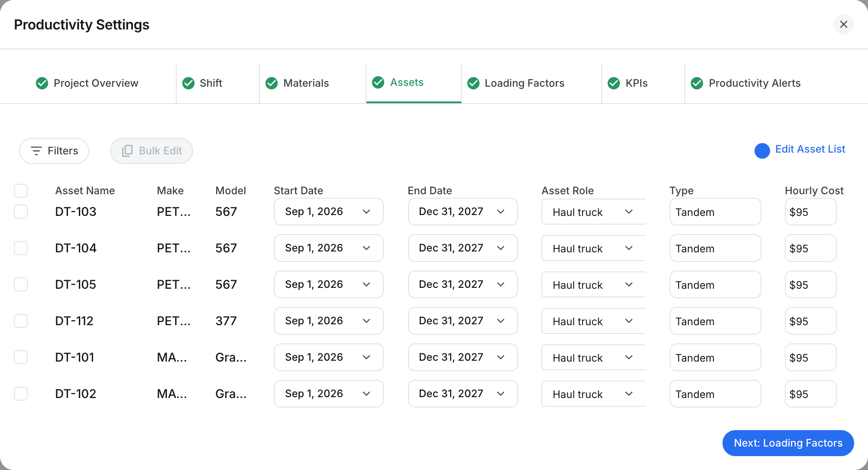Image resolution: width=868 pixels, height=470 pixels.
Task: Select the DT-105 row checkbox
Action: pos(21,284)
